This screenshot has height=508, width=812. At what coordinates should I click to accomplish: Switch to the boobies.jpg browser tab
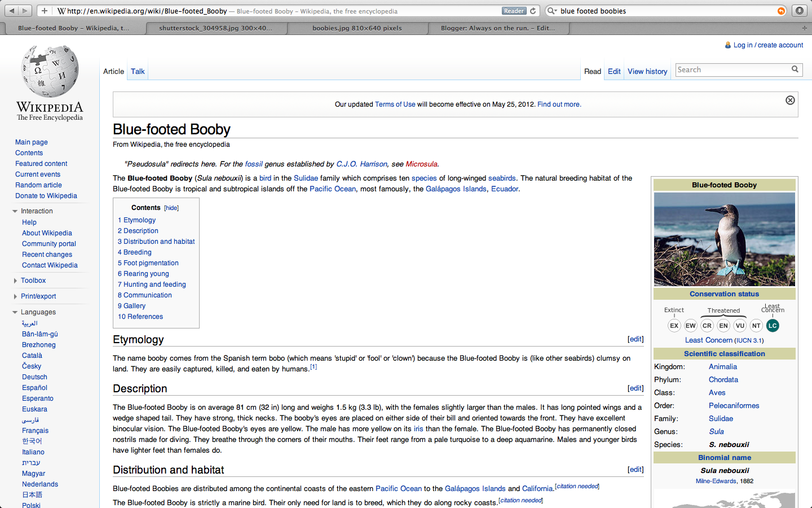click(357, 28)
